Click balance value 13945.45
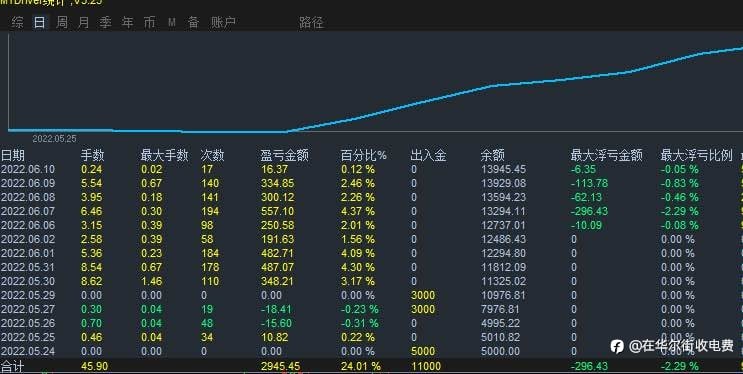 pyautogui.click(x=503, y=169)
